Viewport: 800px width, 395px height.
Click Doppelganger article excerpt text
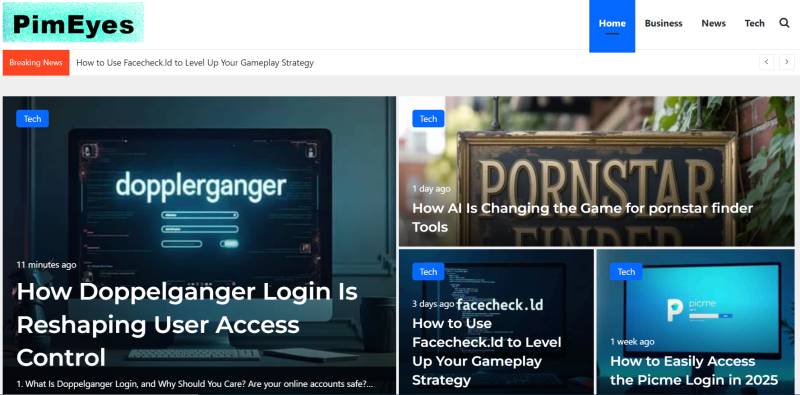[194, 384]
